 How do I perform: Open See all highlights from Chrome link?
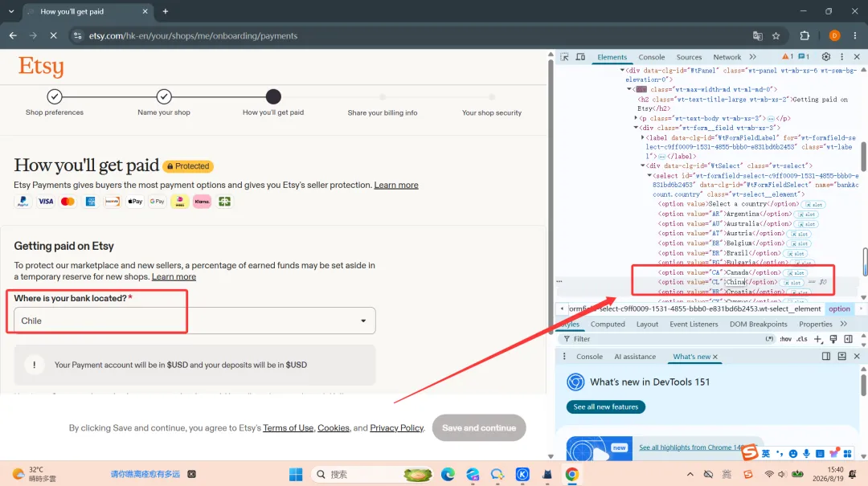click(691, 447)
